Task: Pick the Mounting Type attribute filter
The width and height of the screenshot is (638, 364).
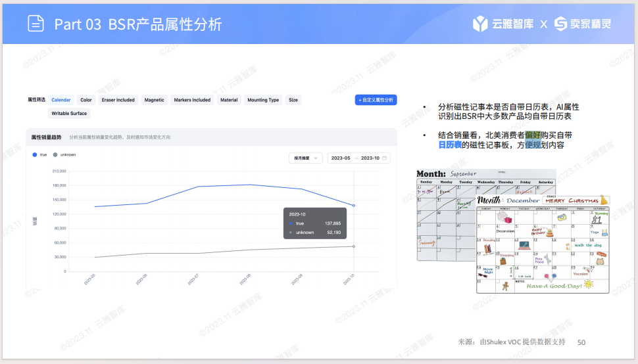Action: click(x=263, y=100)
